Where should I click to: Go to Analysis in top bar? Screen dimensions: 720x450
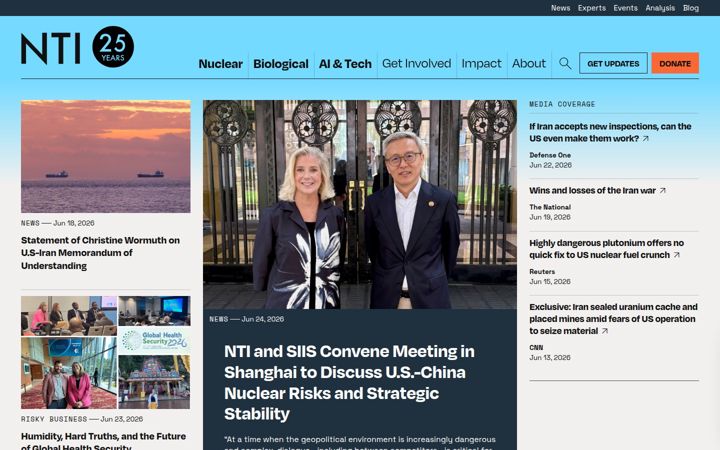pyautogui.click(x=660, y=8)
